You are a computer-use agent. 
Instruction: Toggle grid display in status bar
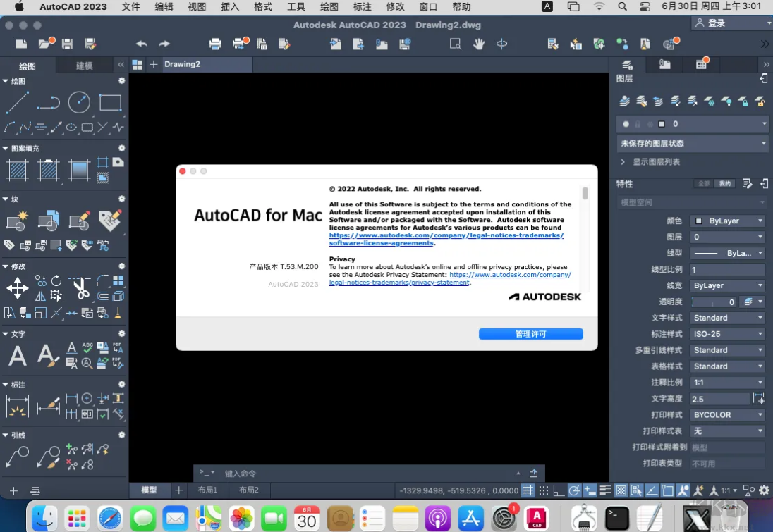click(528, 490)
